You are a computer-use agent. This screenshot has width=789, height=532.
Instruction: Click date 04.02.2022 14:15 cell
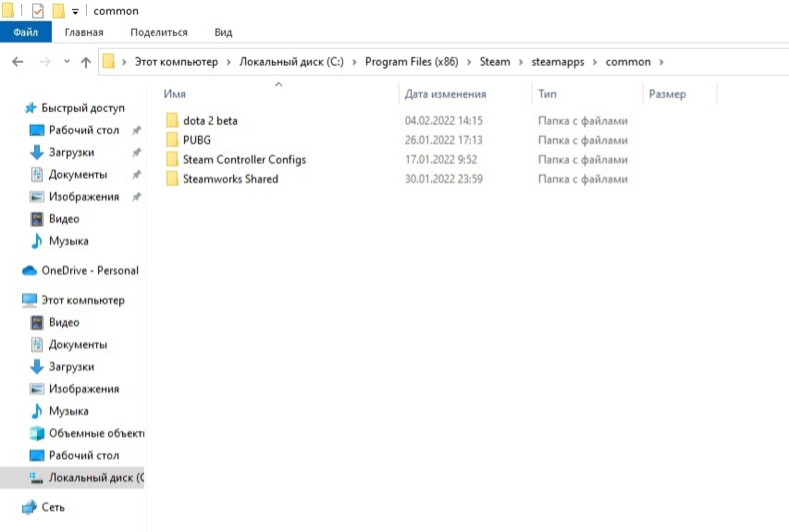[x=443, y=120]
